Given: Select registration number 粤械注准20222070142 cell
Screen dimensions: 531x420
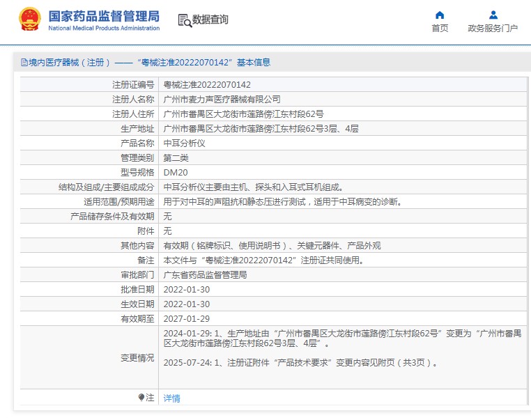Looking at the screenshot, I should pyautogui.click(x=207, y=84).
